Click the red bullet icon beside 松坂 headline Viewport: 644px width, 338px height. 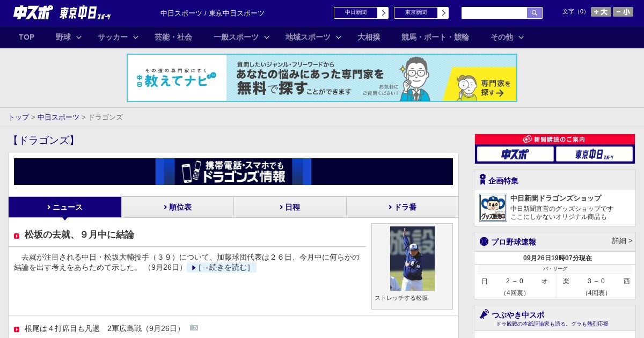17,236
